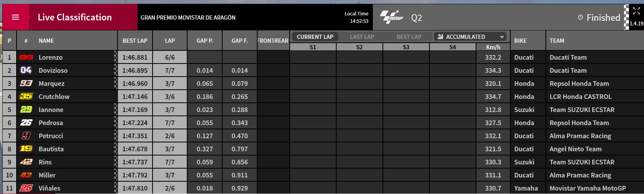Open the ACCUMULATED dropdown
Image resolution: width=644 pixels, height=194 pixels.
click(x=470, y=37)
